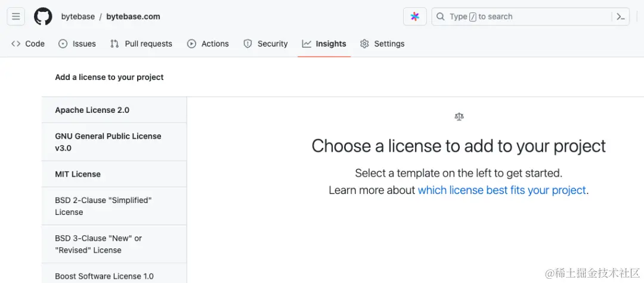Open the Copilot colorful star button
This screenshot has width=644, height=283.
(x=415, y=17)
